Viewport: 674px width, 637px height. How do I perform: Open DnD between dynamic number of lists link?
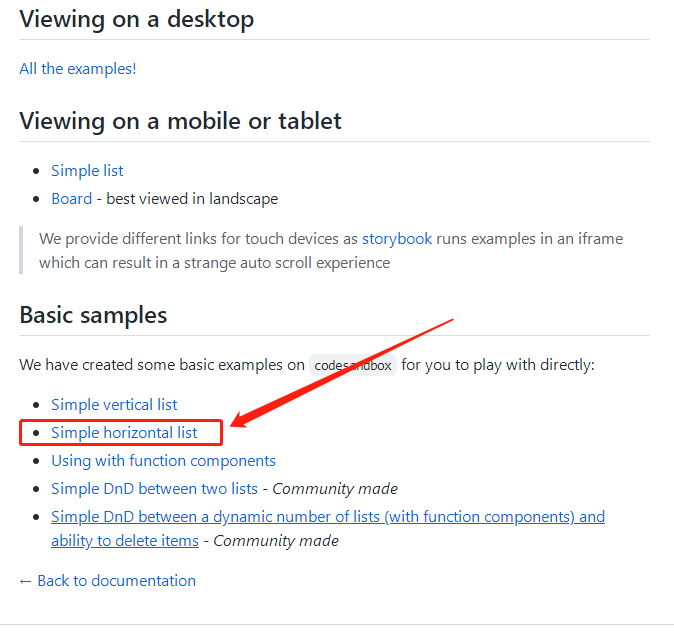[x=328, y=528]
